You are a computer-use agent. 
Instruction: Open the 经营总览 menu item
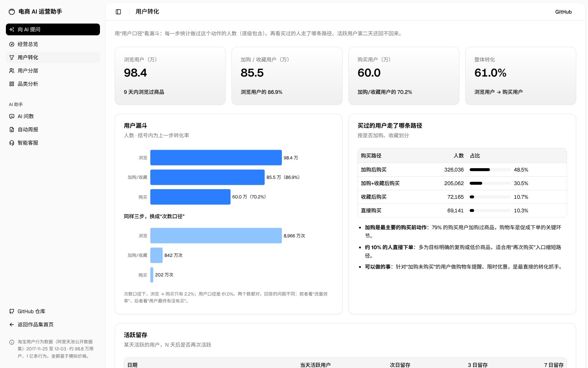(53, 44)
